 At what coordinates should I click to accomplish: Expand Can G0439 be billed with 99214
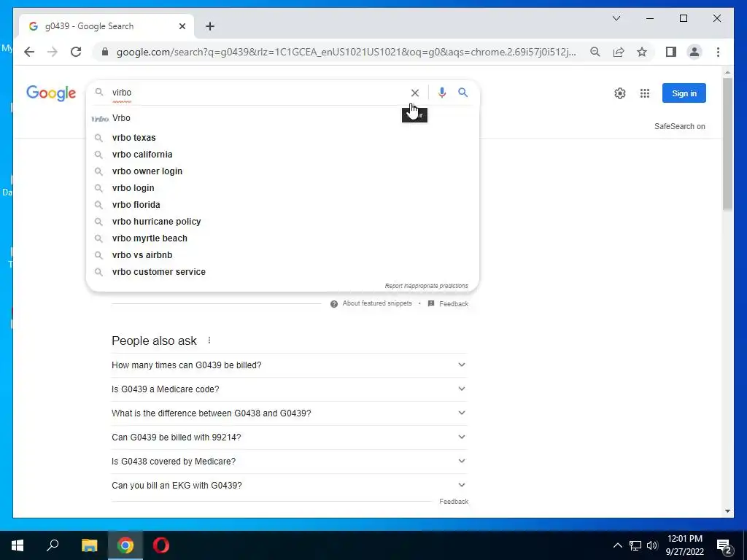[289, 437]
